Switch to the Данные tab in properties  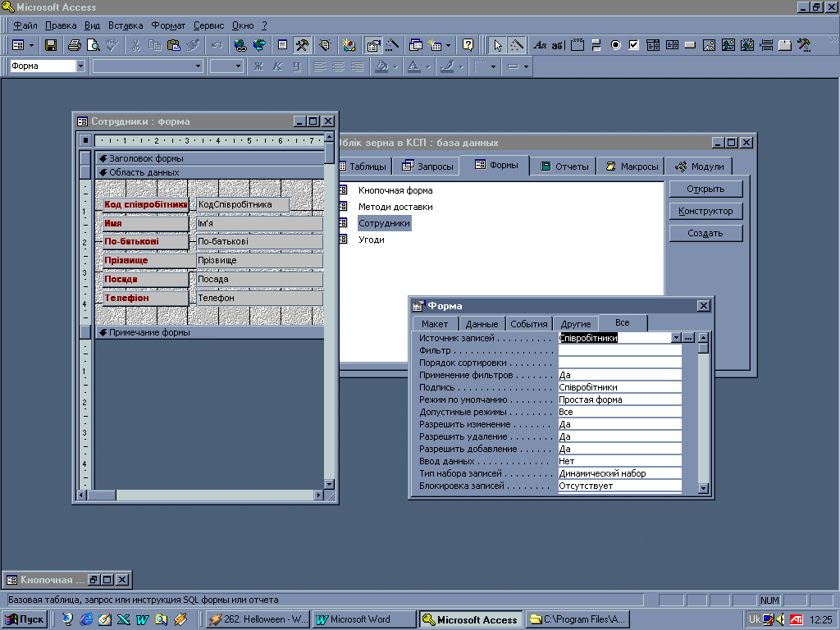tap(482, 324)
